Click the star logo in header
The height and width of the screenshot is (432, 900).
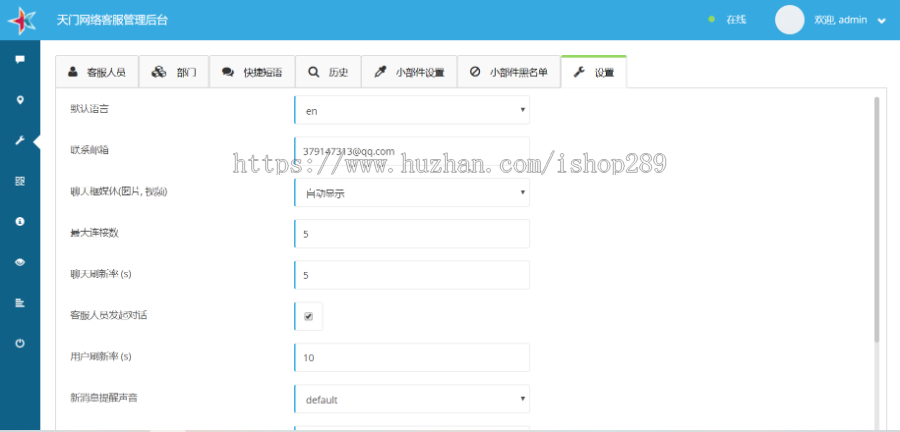click(x=22, y=20)
